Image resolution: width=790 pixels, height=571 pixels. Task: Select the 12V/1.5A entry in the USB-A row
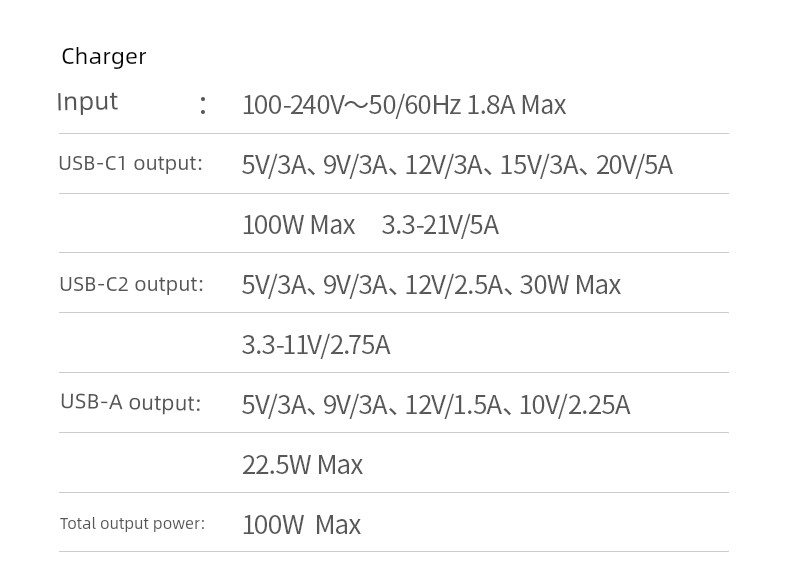pyautogui.click(x=453, y=405)
